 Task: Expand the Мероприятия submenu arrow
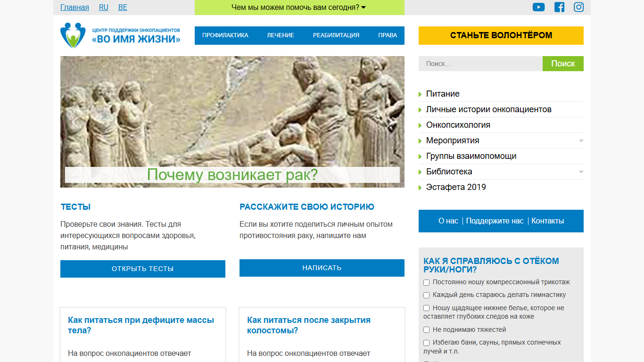pyautogui.click(x=581, y=140)
